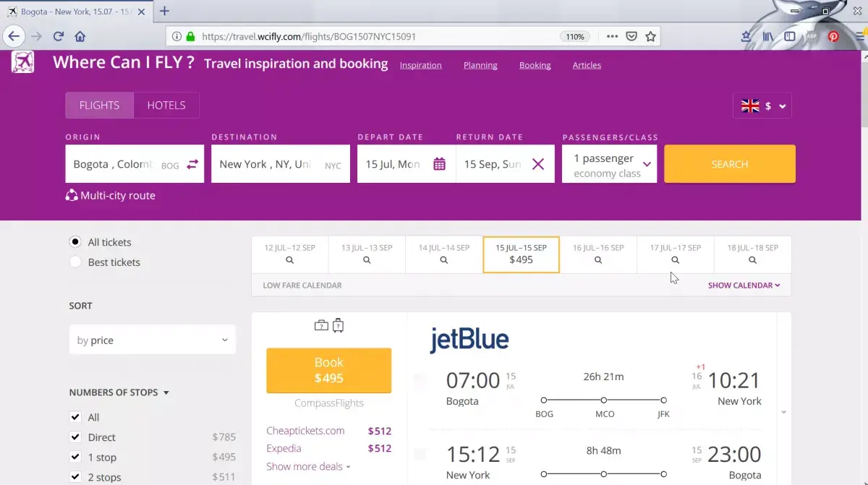Image resolution: width=868 pixels, height=485 pixels.
Task: Click the depart date 15 Jul, Mon field
Action: click(x=407, y=164)
